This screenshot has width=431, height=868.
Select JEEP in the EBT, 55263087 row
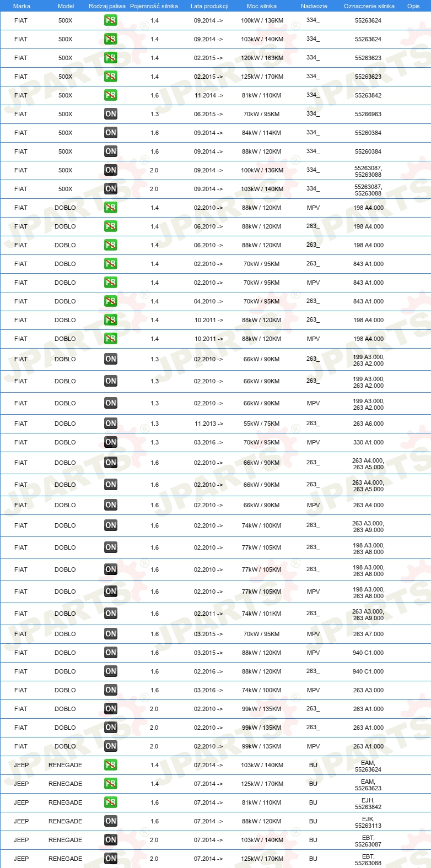pyautogui.click(x=21, y=840)
